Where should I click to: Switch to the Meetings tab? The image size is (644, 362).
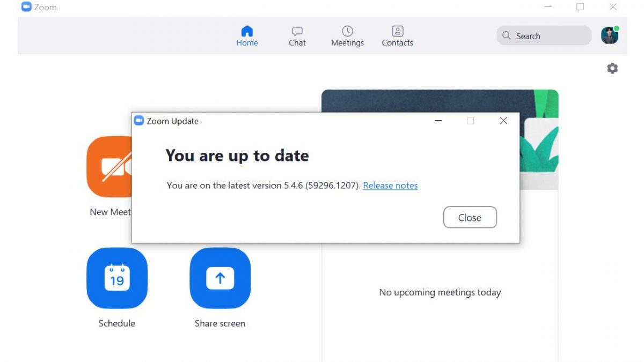(x=347, y=36)
